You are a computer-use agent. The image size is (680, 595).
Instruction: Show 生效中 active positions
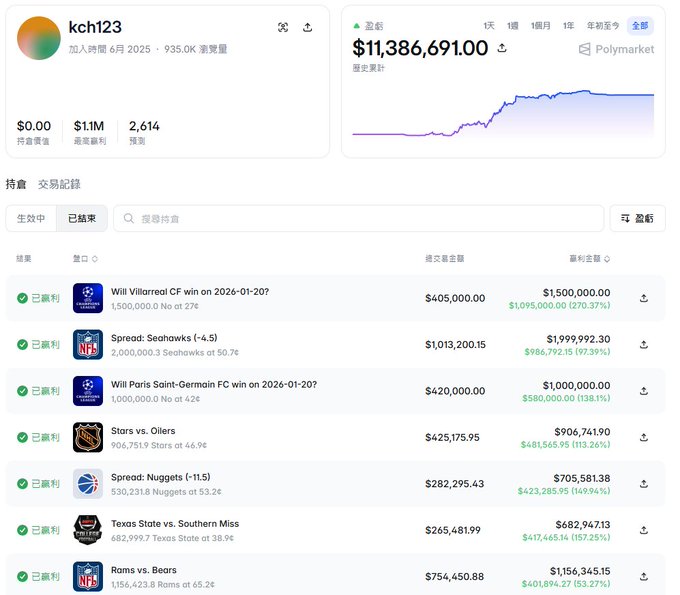[31, 218]
